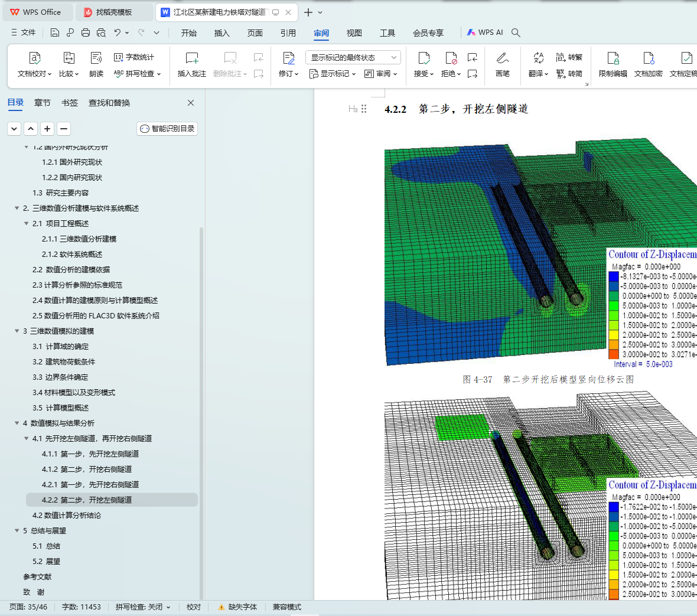697x616 pixels.
Task: Switch to the 插入 ribbon tab
Action: pos(222,33)
